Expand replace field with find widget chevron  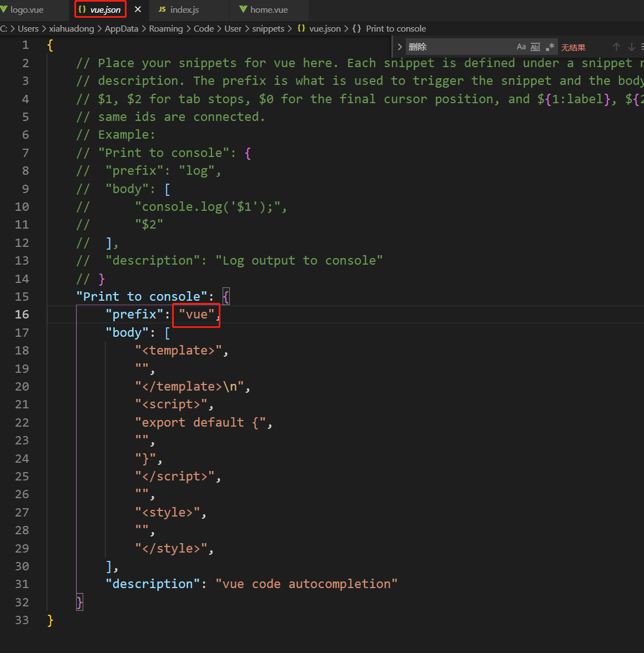click(x=400, y=47)
